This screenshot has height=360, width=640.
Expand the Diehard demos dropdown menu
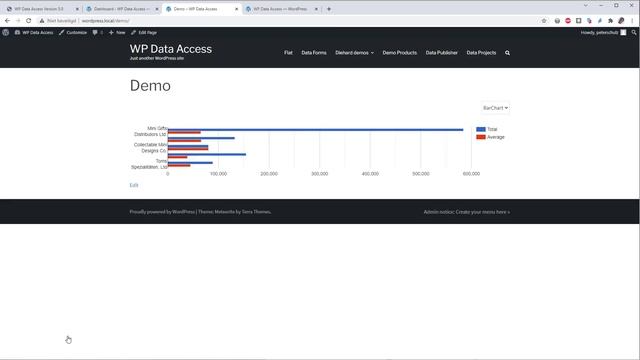pyautogui.click(x=354, y=53)
